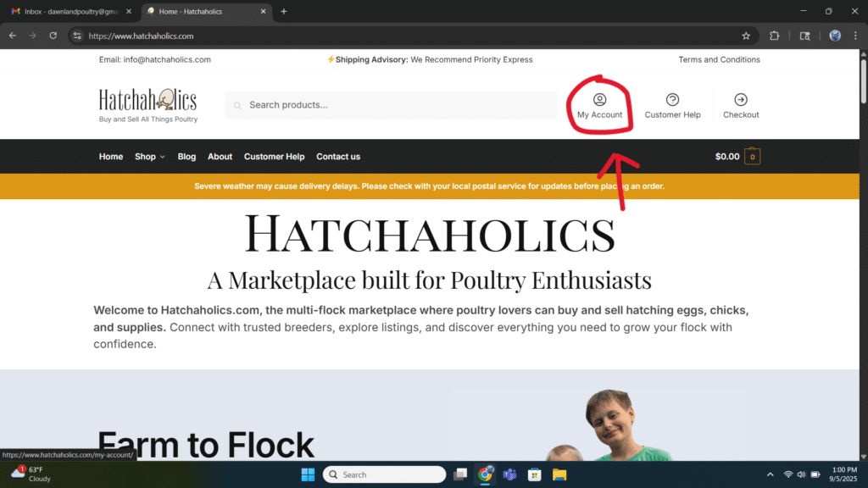Click the boy's photo in the hero section
The height and width of the screenshot is (488, 868).
pos(625,425)
